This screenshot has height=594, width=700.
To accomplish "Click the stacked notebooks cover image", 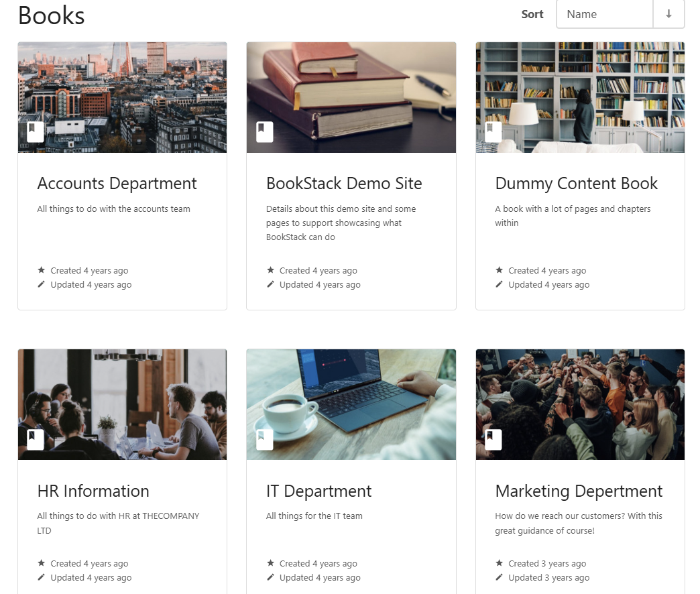I will click(351, 87).
